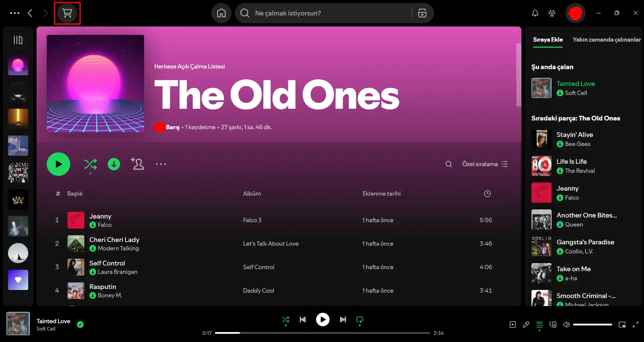The image size is (644, 342).
Task: Adjust the volume slider
Action: coord(593,325)
